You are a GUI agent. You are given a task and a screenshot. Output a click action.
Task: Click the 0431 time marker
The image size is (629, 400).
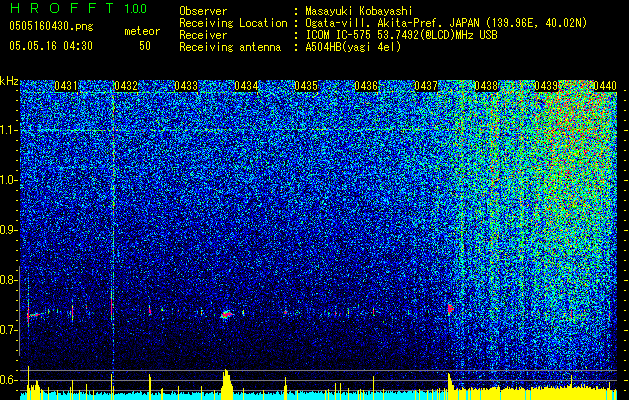[x=66, y=86]
